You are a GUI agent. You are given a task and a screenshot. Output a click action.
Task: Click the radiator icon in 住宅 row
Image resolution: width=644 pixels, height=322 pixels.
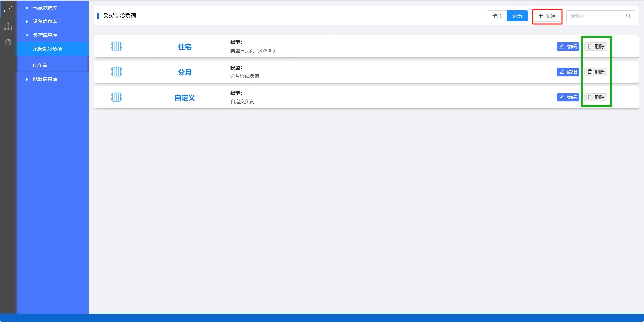(x=117, y=46)
